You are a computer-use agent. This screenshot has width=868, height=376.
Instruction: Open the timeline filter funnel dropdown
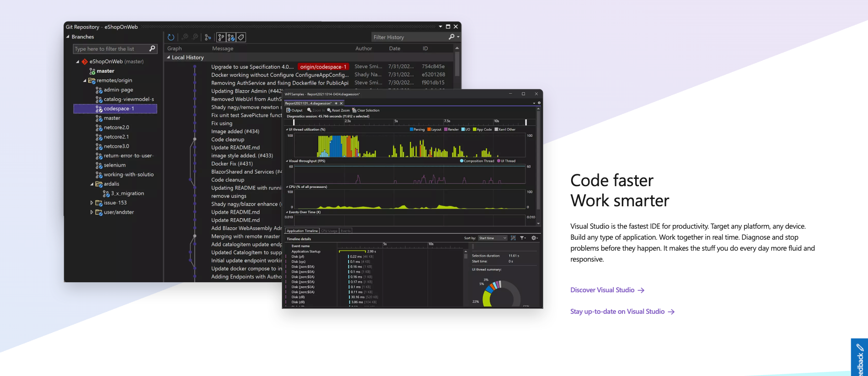tap(523, 238)
